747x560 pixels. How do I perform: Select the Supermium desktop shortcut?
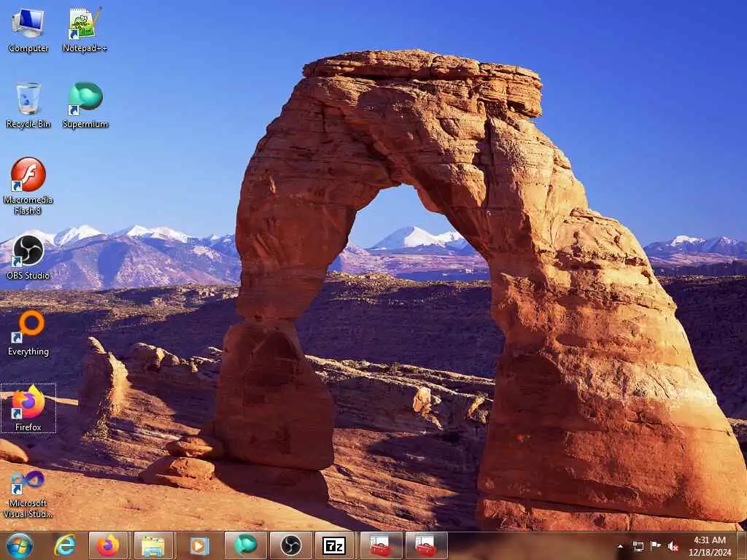(x=85, y=106)
